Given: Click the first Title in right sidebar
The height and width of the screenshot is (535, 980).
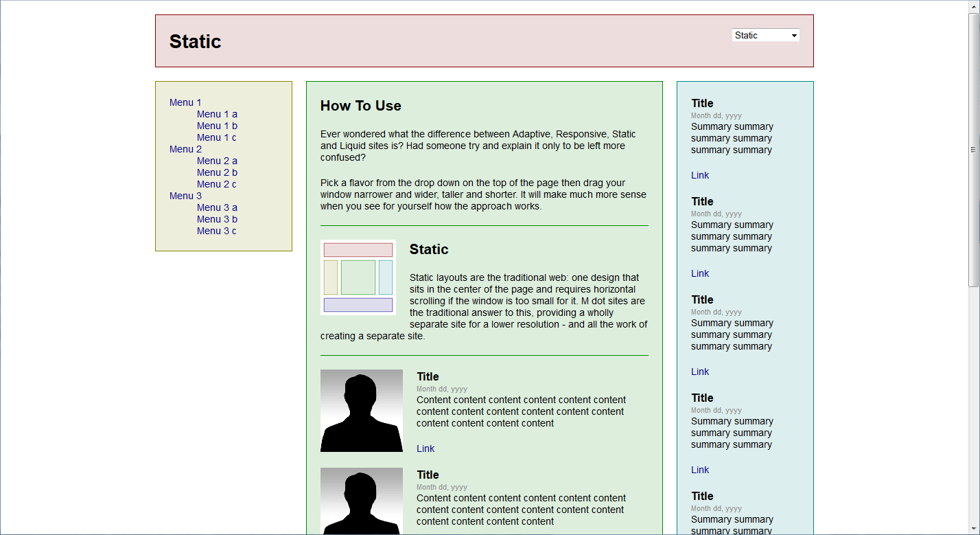Looking at the screenshot, I should [702, 103].
